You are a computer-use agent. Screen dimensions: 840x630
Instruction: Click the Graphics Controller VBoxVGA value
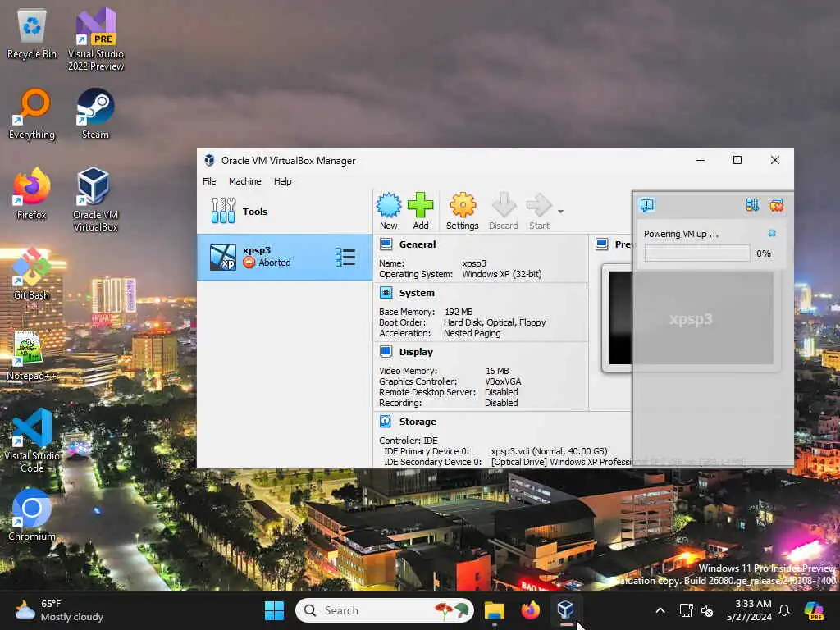click(x=503, y=381)
